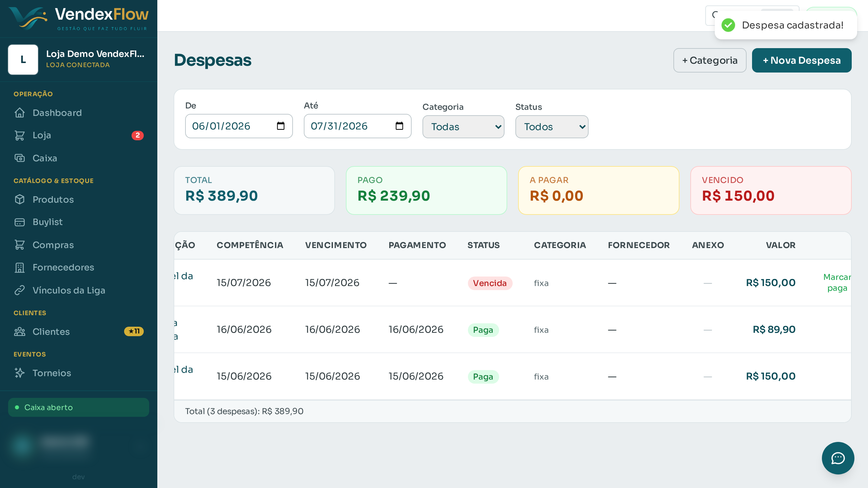Image resolution: width=868 pixels, height=488 pixels.
Task: Open the chat support bubble
Action: click(838, 458)
